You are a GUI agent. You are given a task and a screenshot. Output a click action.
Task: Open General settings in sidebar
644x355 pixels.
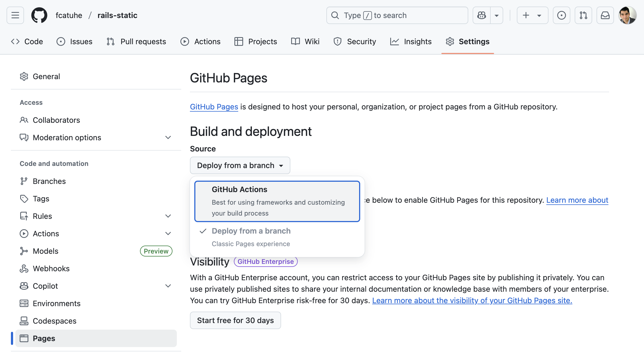96,76
